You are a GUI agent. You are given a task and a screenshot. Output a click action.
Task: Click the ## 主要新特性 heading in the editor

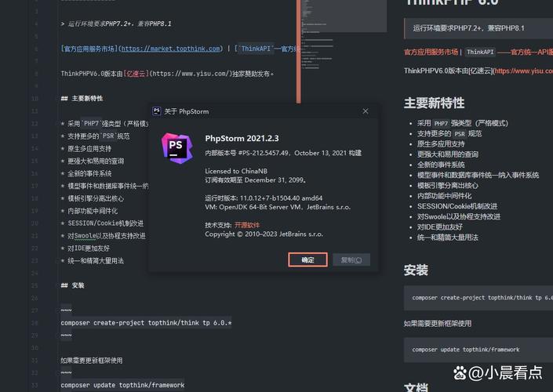(82, 98)
